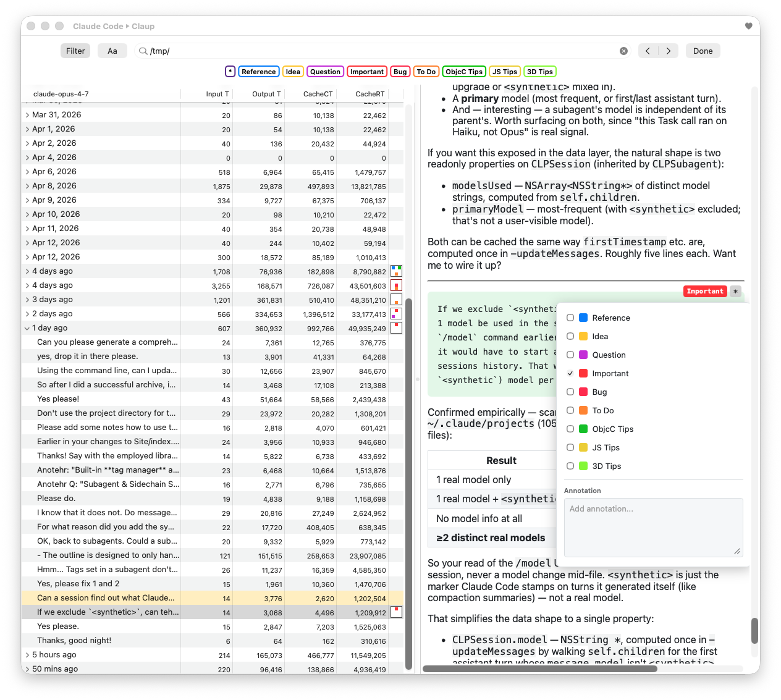Filter by the 3D Tips tag chip

pyautogui.click(x=540, y=72)
